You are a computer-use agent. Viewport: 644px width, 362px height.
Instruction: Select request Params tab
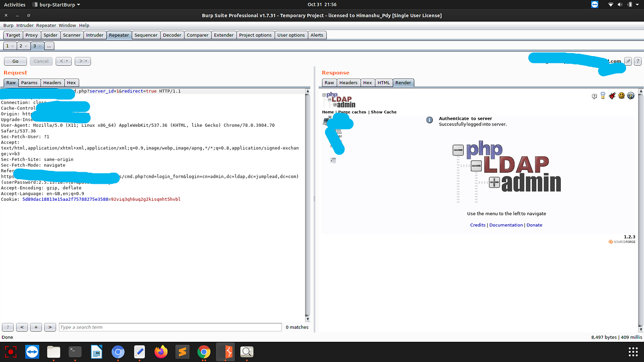pyautogui.click(x=29, y=83)
